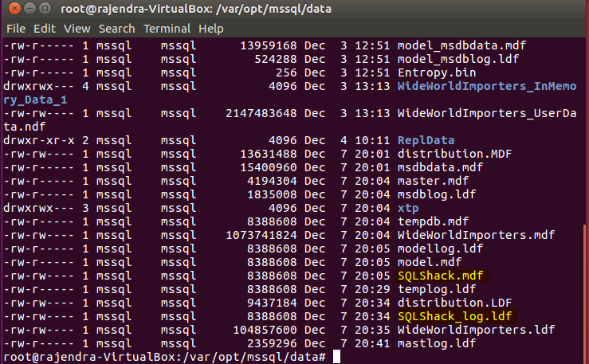Click the blue xtp directory name
The height and width of the screenshot is (364, 589).
click(408, 207)
